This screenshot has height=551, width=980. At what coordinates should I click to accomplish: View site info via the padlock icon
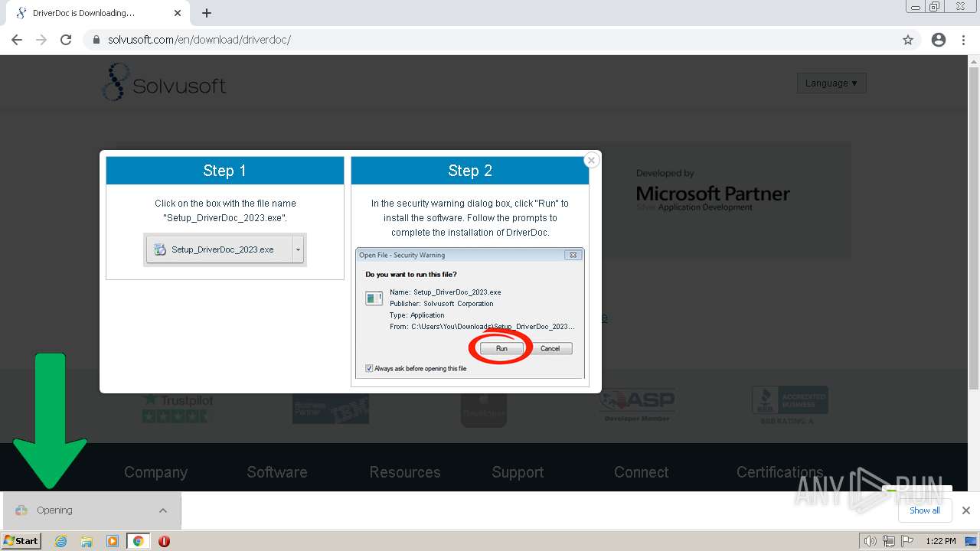pyautogui.click(x=96, y=40)
